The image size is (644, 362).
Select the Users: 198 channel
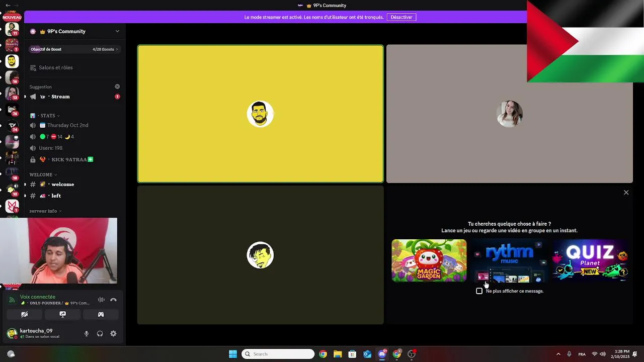pyautogui.click(x=74, y=148)
